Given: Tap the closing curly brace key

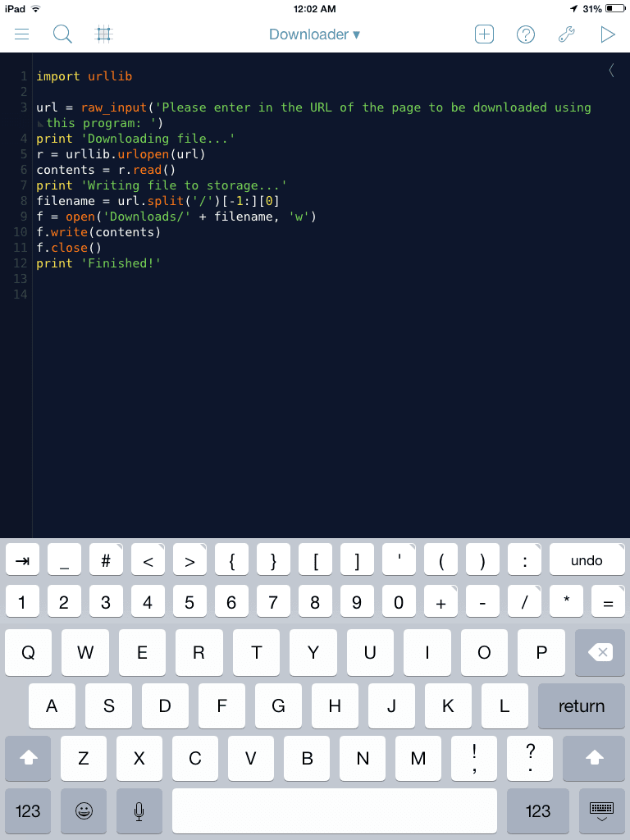Looking at the screenshot, I should [273, 559].
